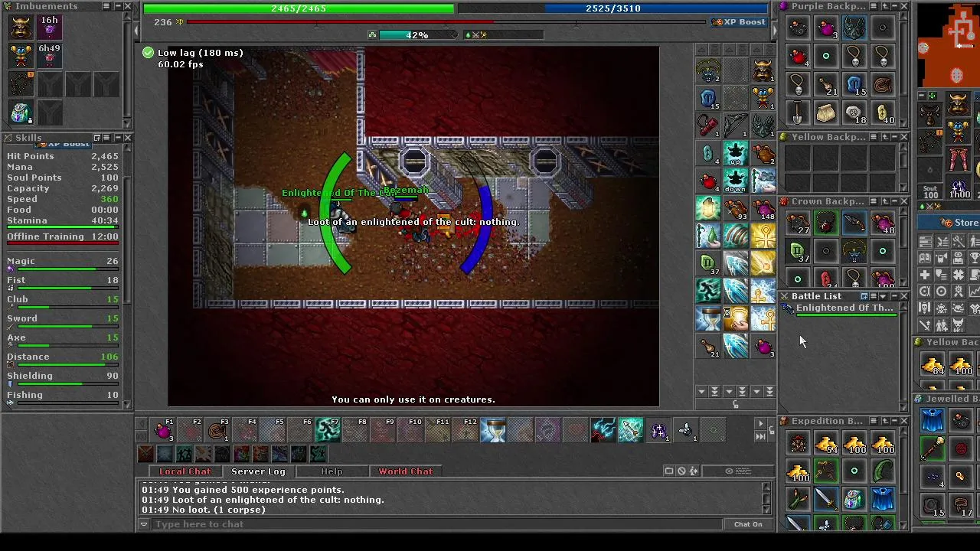
Task: Expand the Battle List filter arrow
Action: click(883, 296)
